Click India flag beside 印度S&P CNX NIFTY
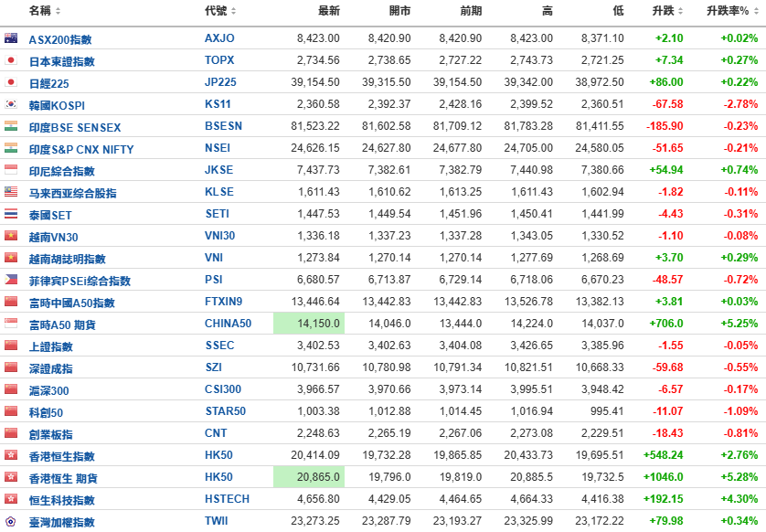The height and width of the screenshot is (532, 766). pyautogui.click(x=11, y=147)
